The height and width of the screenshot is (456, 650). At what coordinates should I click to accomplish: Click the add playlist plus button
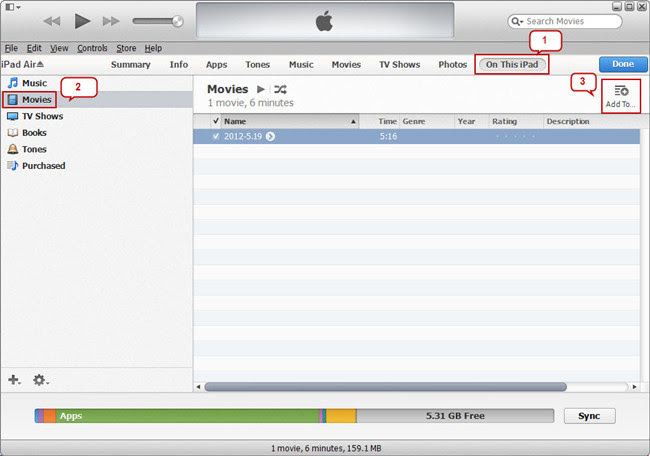pos(14,380)
